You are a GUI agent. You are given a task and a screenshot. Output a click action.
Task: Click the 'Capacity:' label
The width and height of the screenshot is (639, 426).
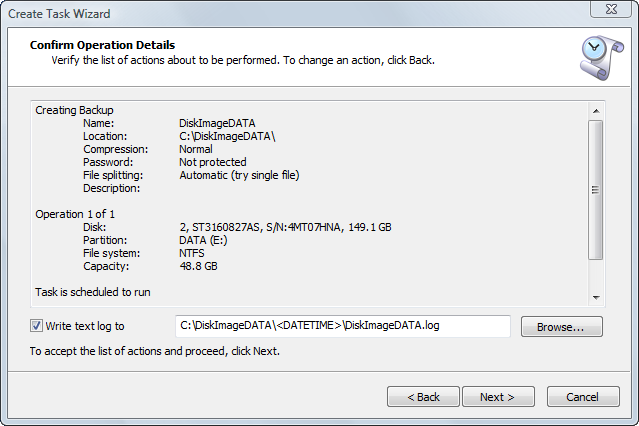(x=106, y=266)
